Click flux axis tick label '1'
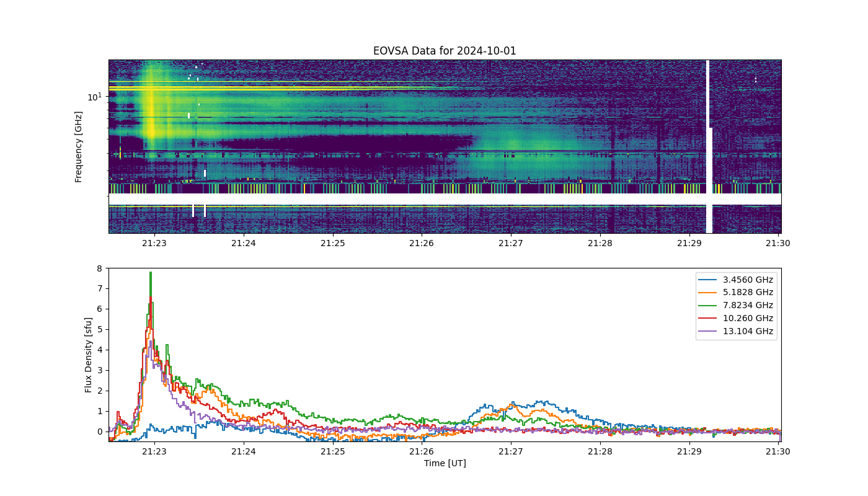Screen dimensions: 868x496 point(99,412)
